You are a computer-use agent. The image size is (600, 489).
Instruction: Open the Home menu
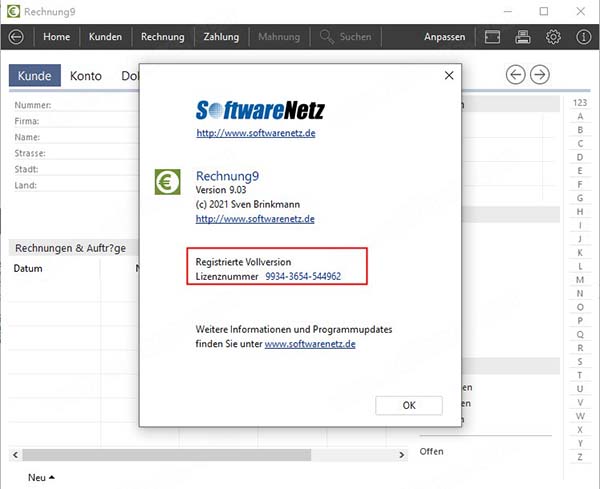click(57, 37)
